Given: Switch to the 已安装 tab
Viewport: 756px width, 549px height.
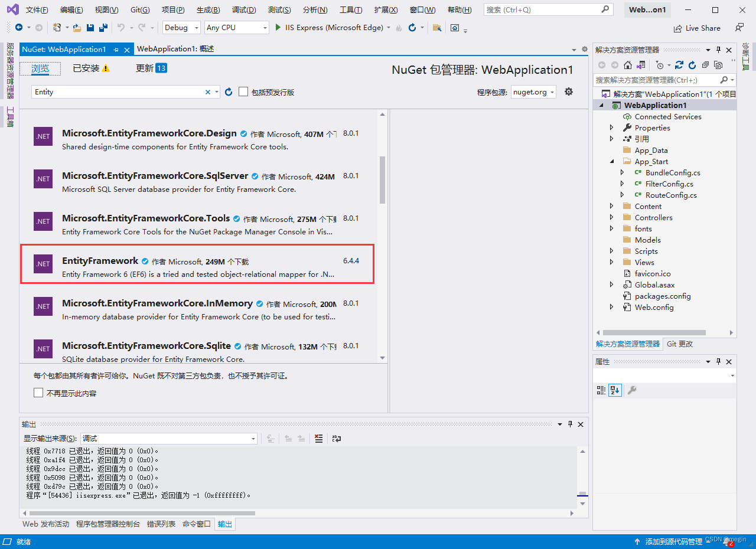Looking at the screenshot, I should [x=87, y=69].
